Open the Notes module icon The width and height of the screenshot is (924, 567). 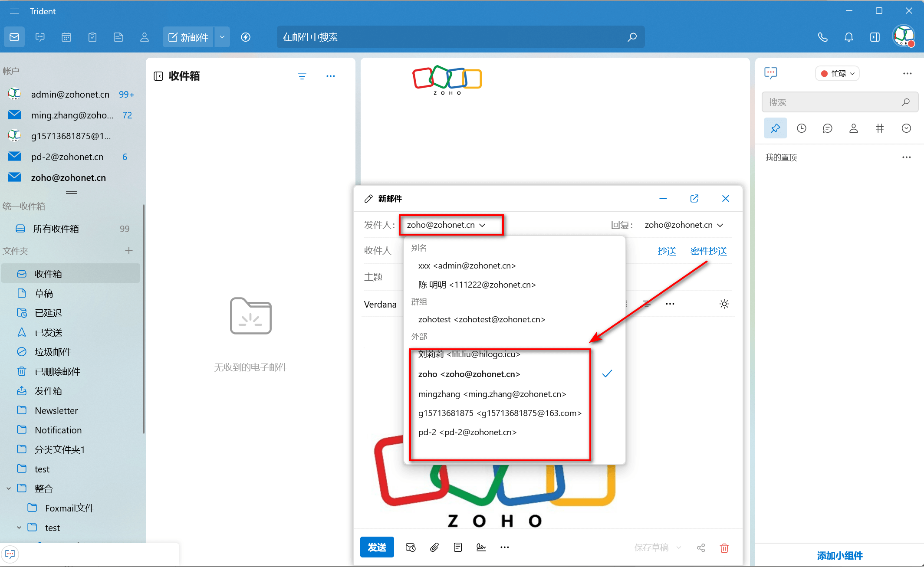[118, 37]
